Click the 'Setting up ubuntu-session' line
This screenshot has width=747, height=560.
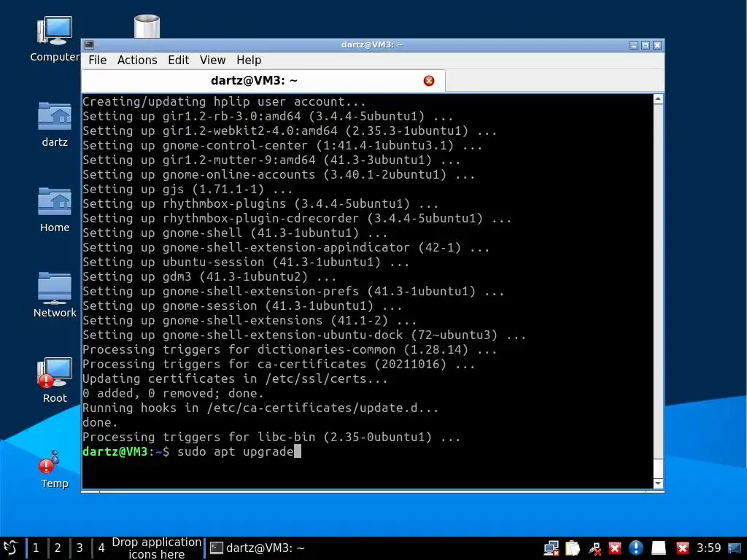[246, 262]
